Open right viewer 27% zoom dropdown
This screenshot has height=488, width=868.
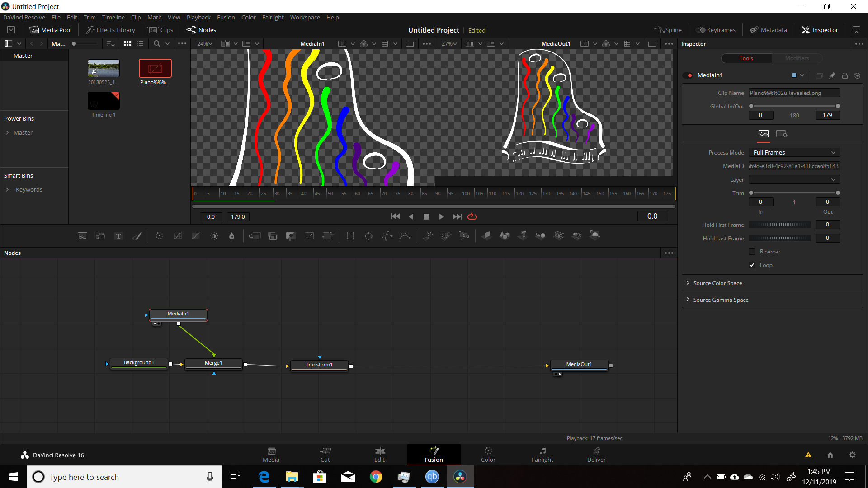pyautogui.click(x=449, y=44)
